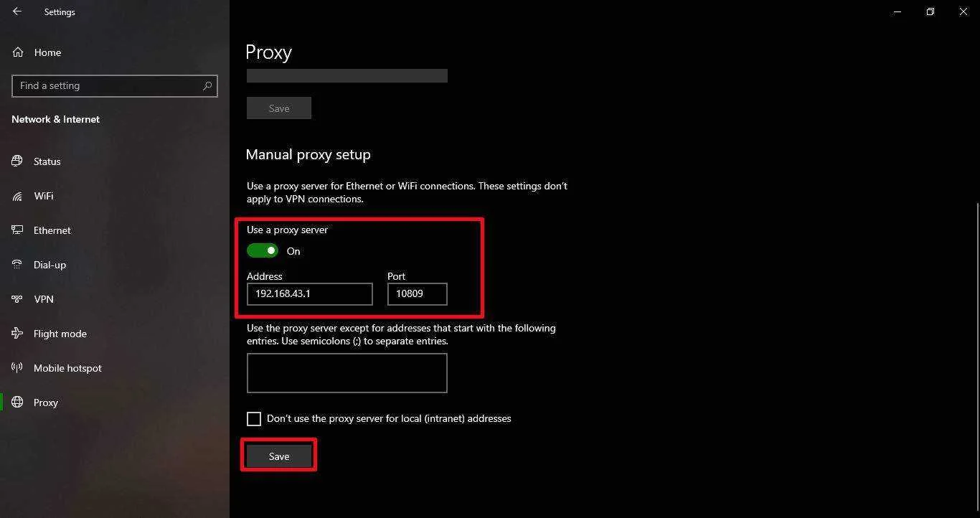The image size is (980, 518).
Task: Restore down the Settings window
Action: click(x=930, y=11)
